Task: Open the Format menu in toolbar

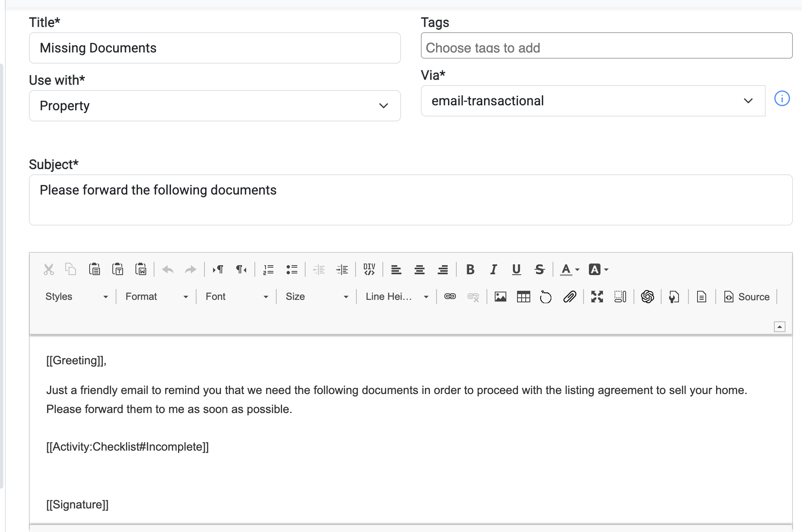Action: pos(157,297)
